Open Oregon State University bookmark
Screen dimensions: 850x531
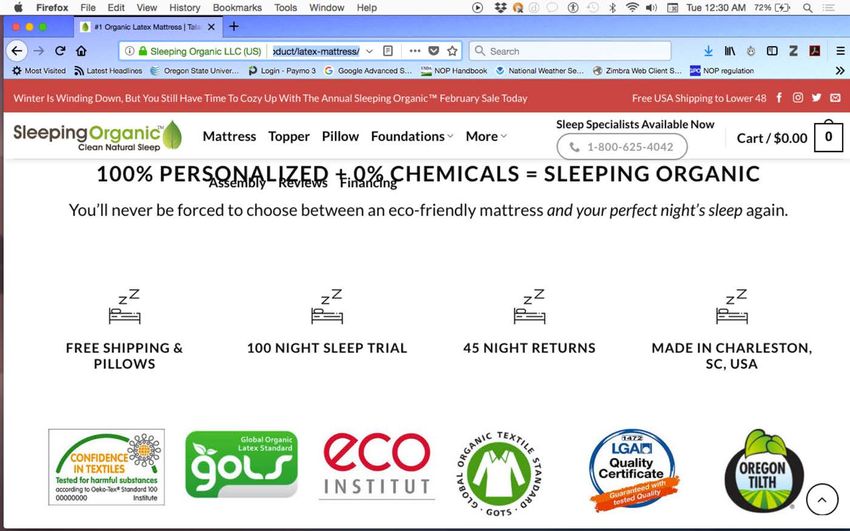(x=195, y=70)
